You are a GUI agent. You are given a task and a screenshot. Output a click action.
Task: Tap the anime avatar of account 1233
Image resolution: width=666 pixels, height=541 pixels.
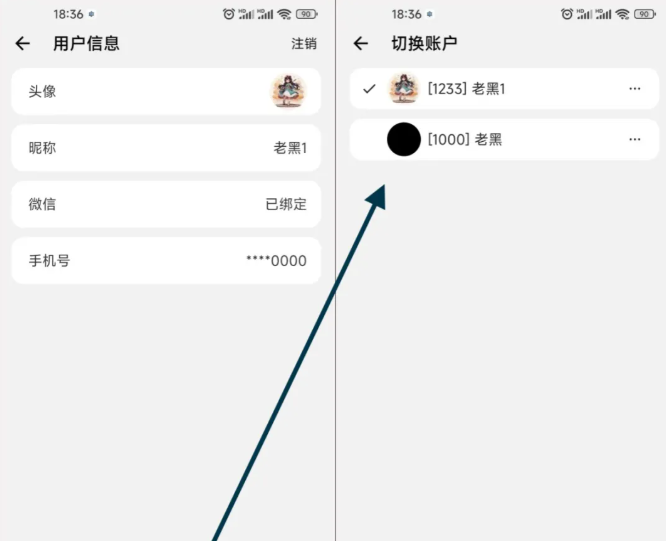(404, 89)
